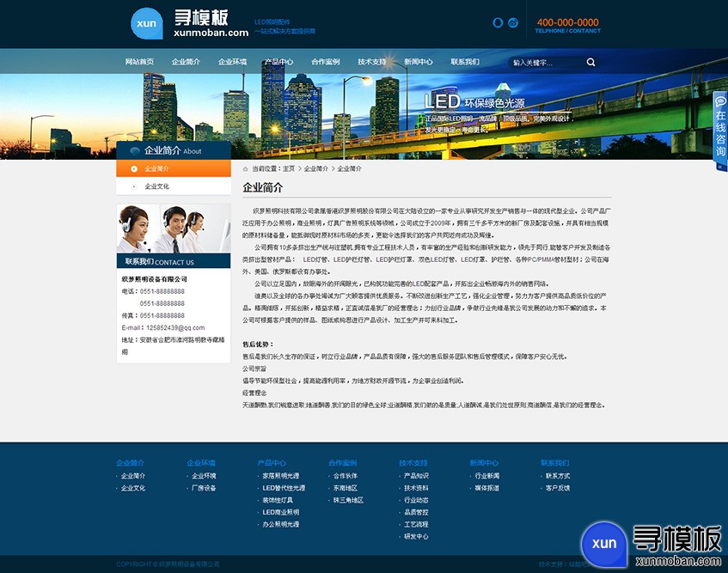The image size is (728, 573).
Task: Open 媒体报道 footer link
Action: 487,488
